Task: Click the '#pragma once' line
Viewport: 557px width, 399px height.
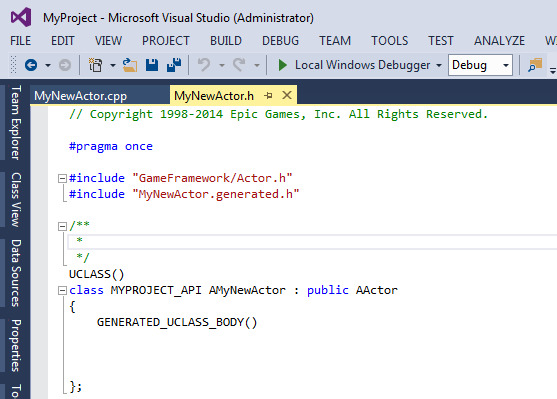Action: pyautogui.click(x=111, y=146)
